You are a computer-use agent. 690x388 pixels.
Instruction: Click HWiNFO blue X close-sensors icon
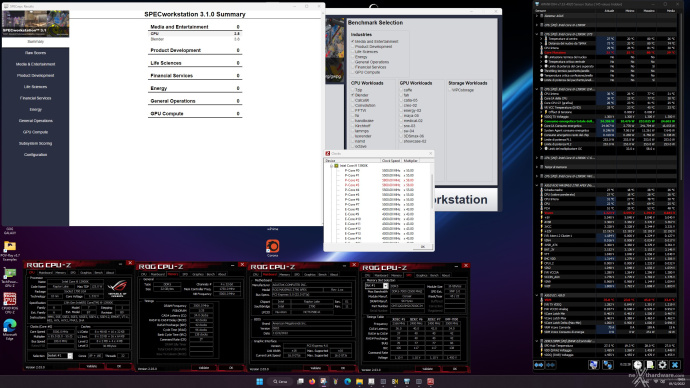[x=675, y=365]
